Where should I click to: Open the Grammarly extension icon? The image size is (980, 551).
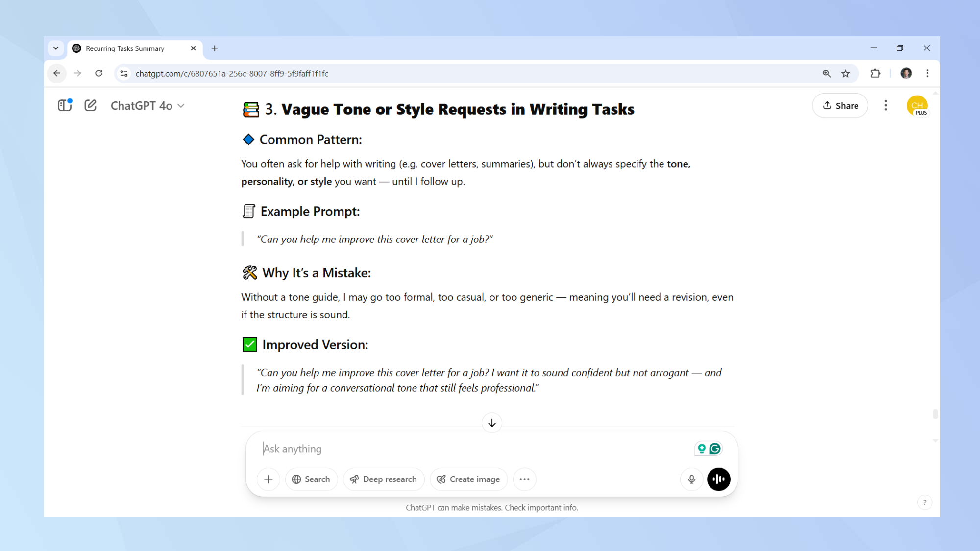[x=715, y=448]
